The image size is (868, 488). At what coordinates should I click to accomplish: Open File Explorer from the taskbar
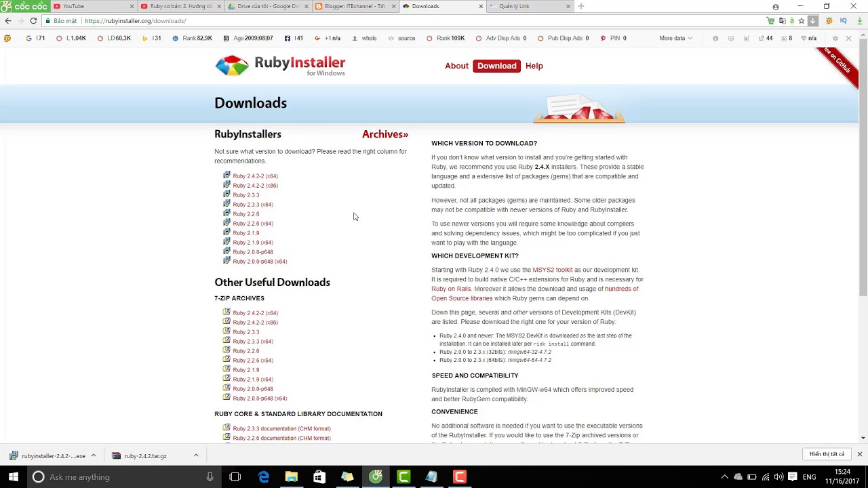(292, 477)
